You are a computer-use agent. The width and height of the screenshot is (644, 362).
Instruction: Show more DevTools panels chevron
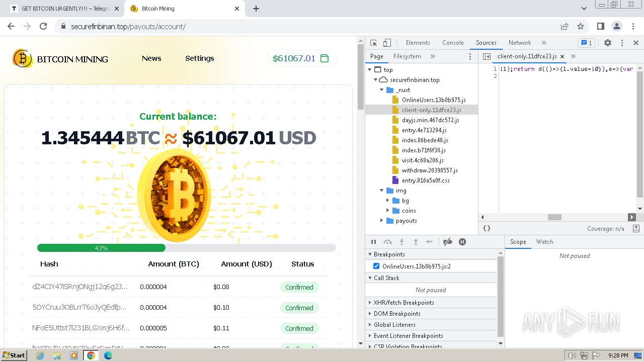coord(544,43)
